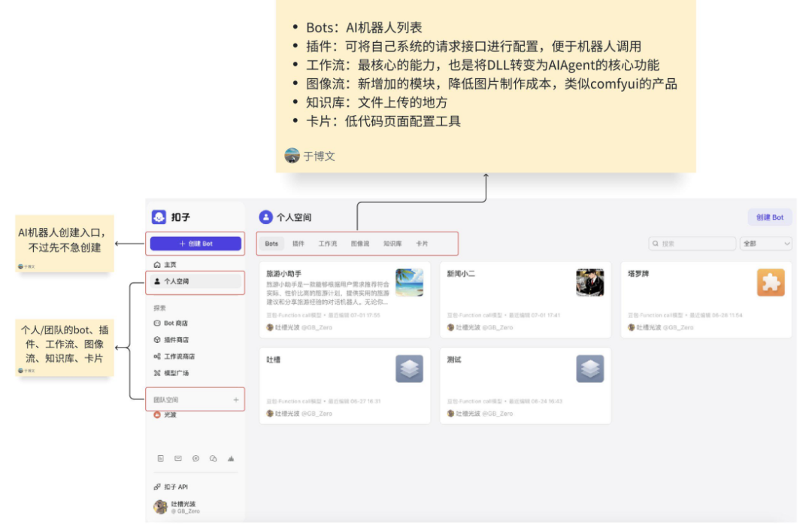Click 吐槽光波 user avatar at sidebar bottom

pyautogui.click(x=161, y=507)
